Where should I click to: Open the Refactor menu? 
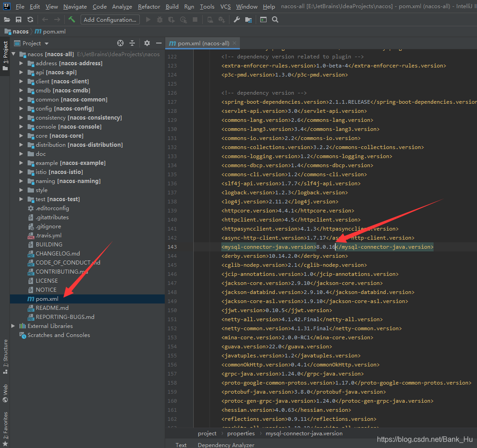point(149,6)
